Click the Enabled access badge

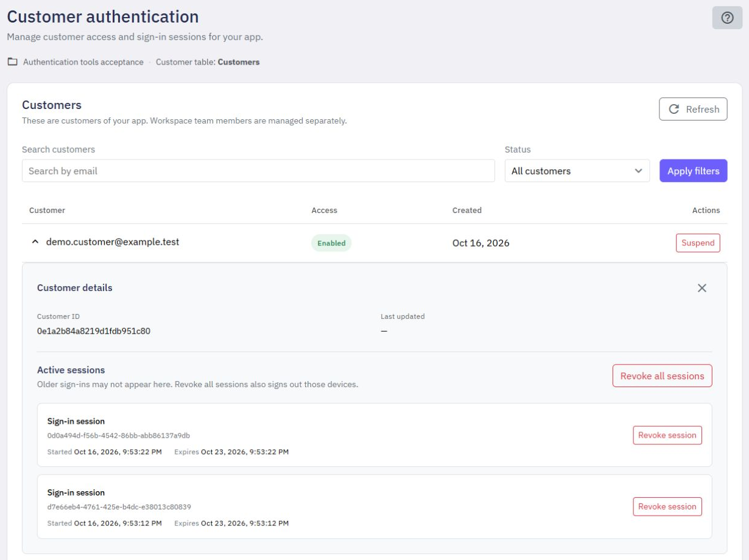coord(331,243)
